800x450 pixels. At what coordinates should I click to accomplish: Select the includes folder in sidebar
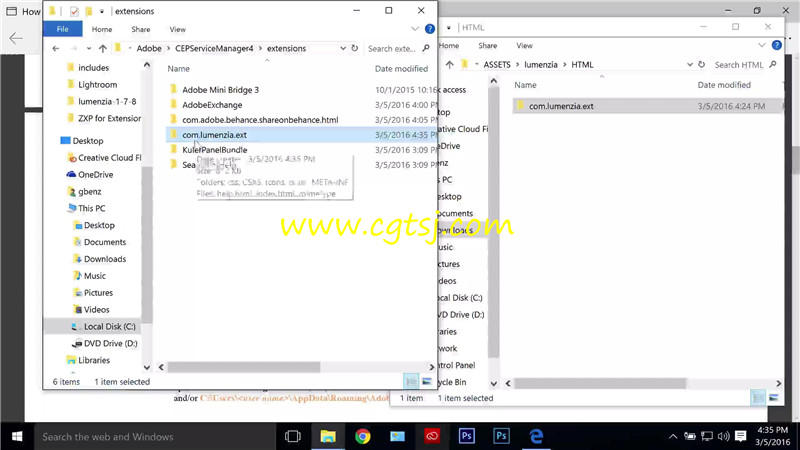(93, 67)
